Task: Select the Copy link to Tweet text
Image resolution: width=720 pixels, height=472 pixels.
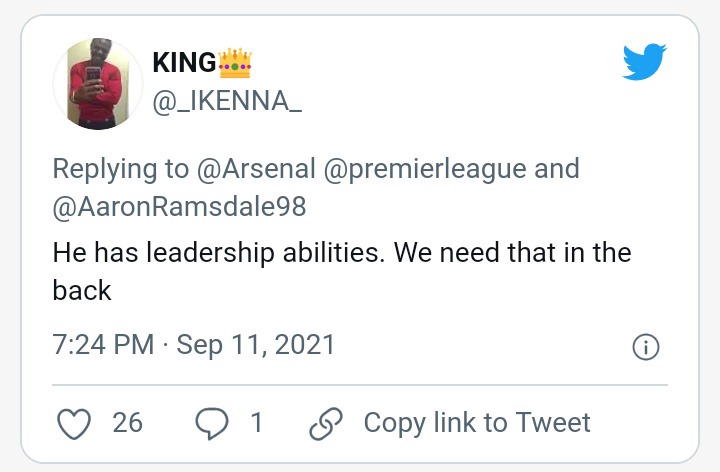Action: tap(477, 423)
